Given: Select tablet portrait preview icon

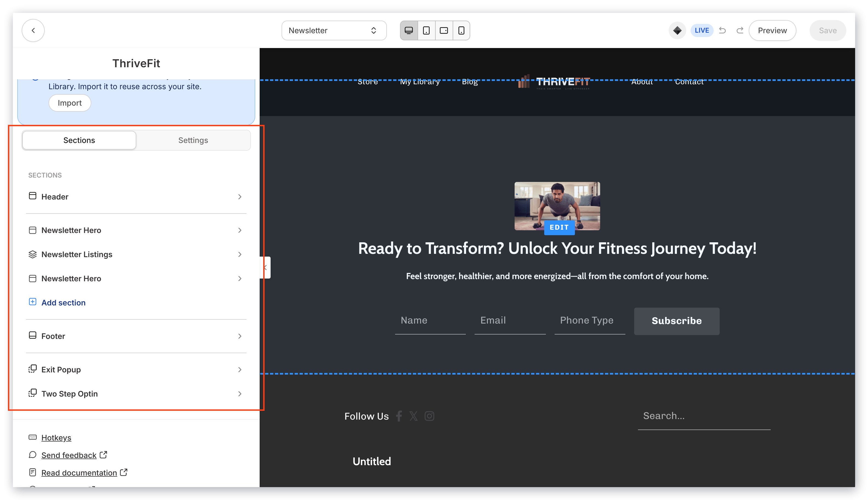Looking at the screenshot, I should pyautogui.click(x=426, y=30).
